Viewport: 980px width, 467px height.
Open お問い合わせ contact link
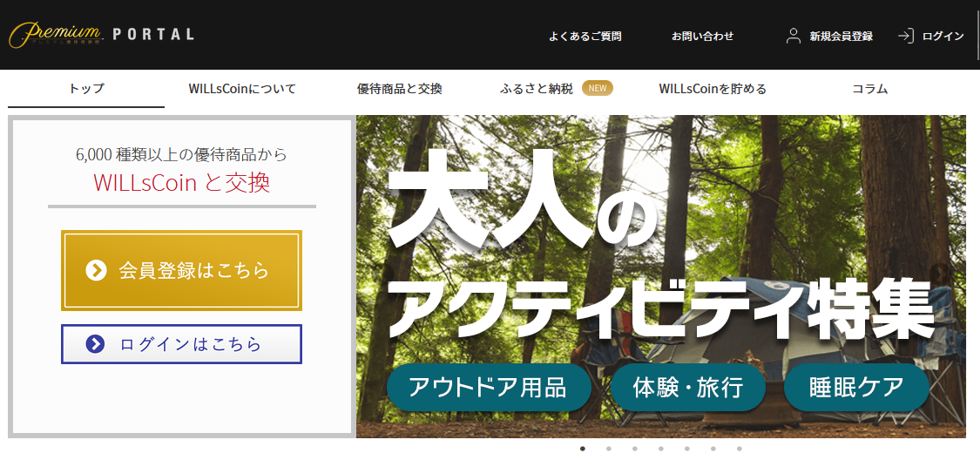pos(702,37)
